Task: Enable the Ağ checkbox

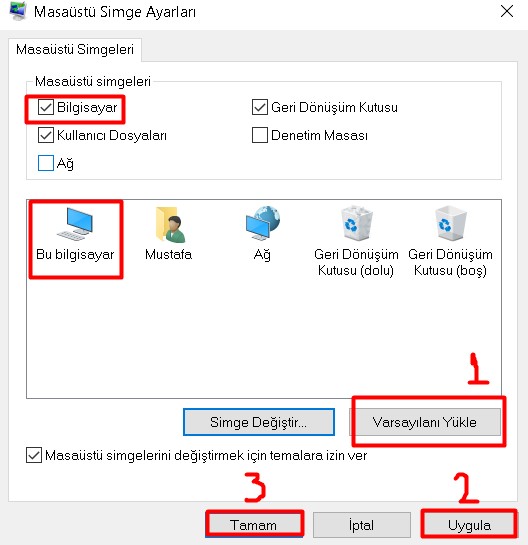Action: [46, 163]
